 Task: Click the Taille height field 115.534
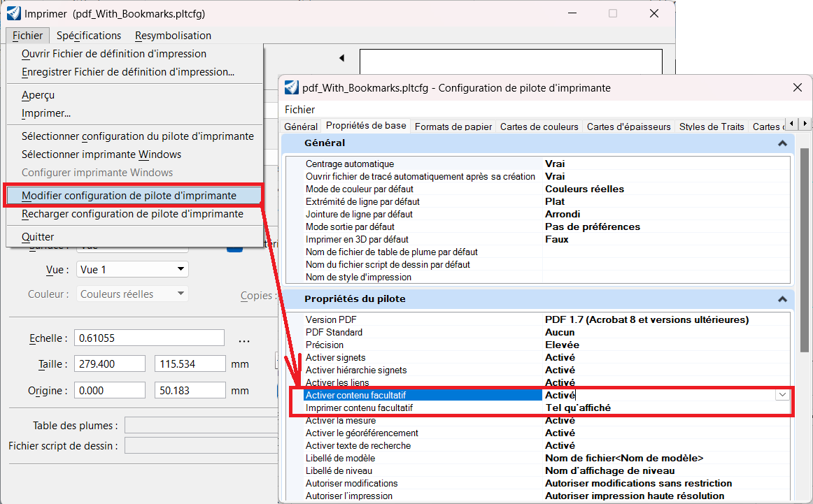click(190, 363)
